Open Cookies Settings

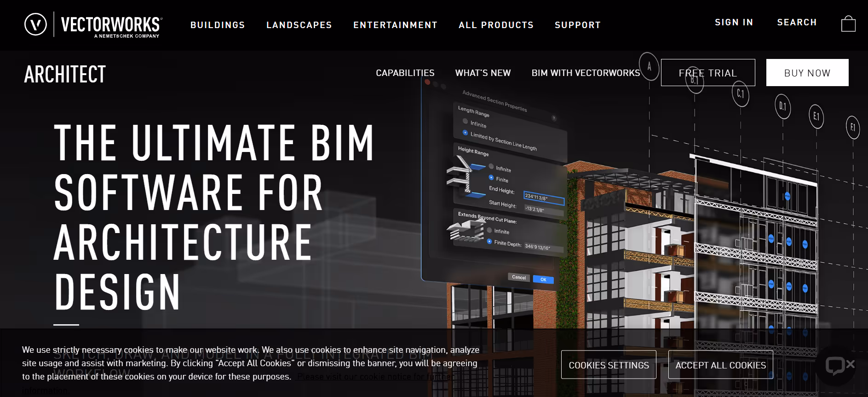609,365
